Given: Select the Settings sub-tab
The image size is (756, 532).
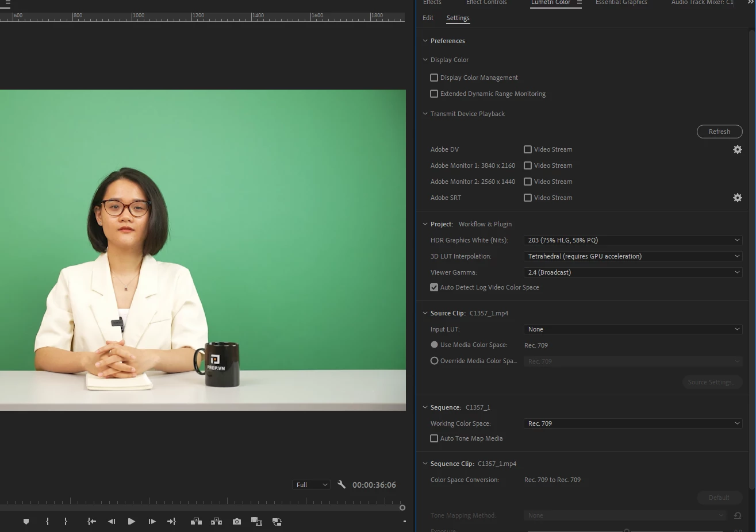Looking at the screenshot, I should pos(458,18).
